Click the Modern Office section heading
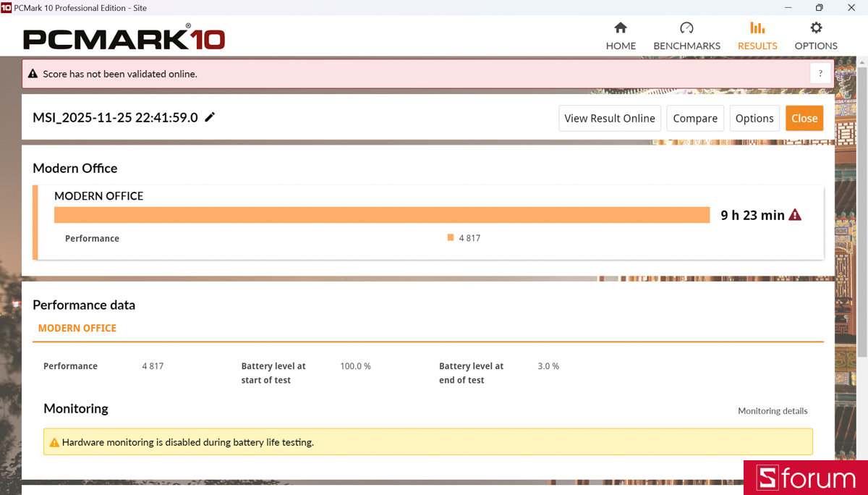Viewport: 868px width, 495px height. 75,168
